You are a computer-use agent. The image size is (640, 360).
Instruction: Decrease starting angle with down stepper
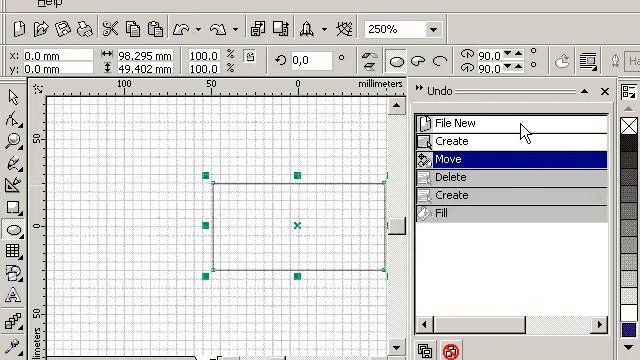[508, 53]
